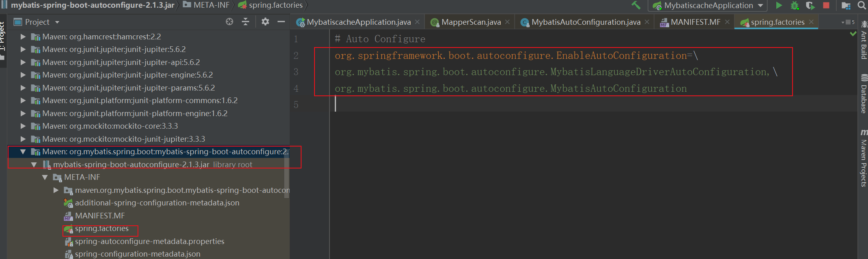Click line number 5 in gutter

pyautogui.click(x=296, y=105)
